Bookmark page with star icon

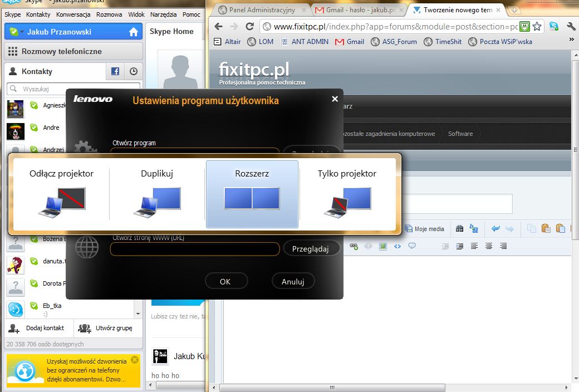(537, 27)
